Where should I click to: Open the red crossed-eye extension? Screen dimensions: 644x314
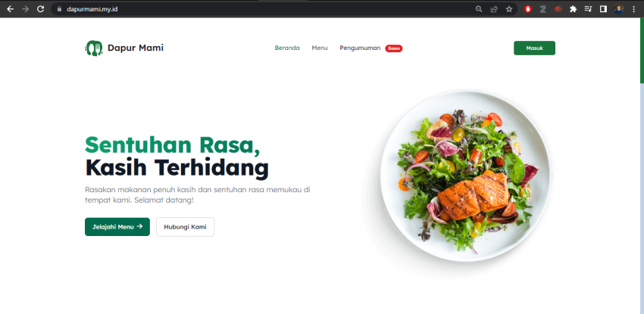558,9
